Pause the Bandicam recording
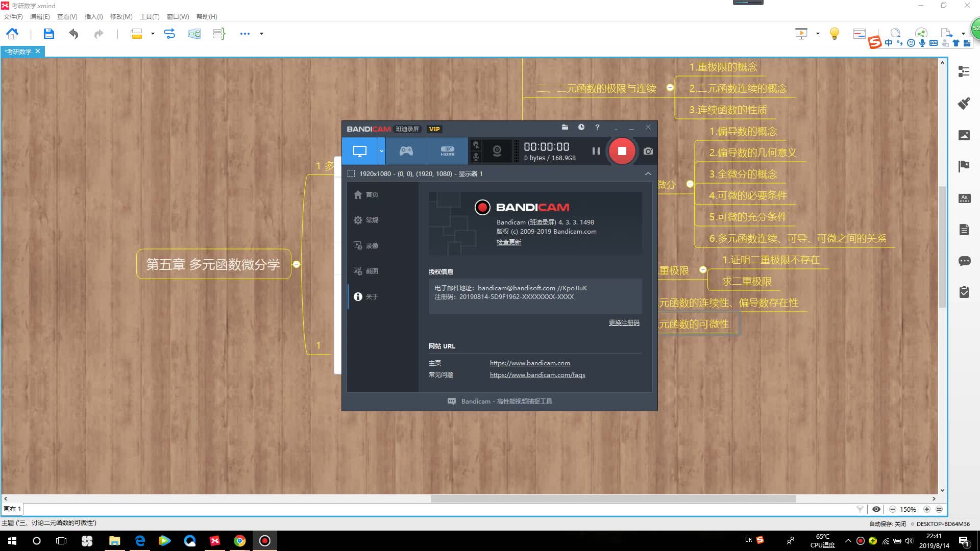 point(596,151)
